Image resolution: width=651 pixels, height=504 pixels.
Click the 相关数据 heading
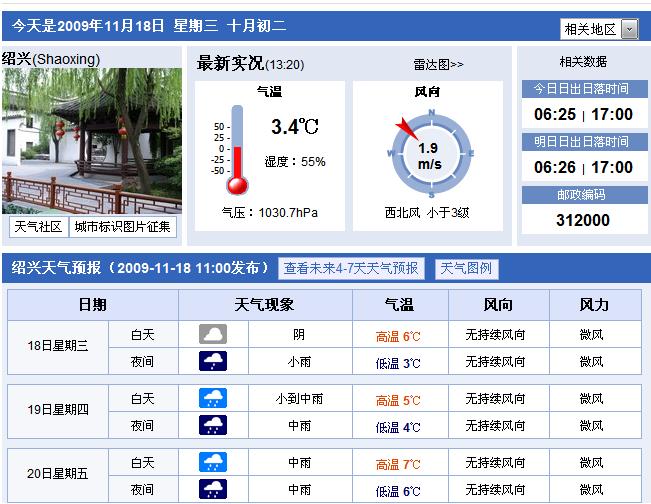583,62
